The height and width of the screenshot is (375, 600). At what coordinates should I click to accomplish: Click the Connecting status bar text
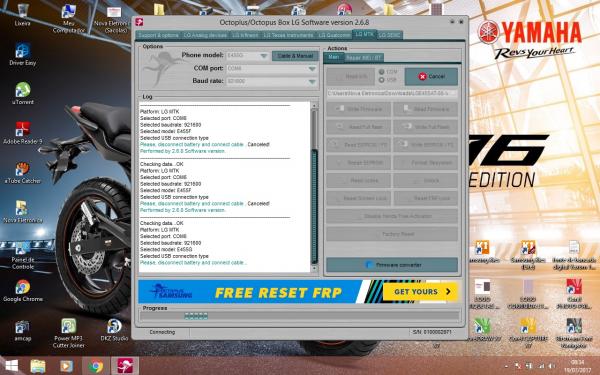click(162, 332)
